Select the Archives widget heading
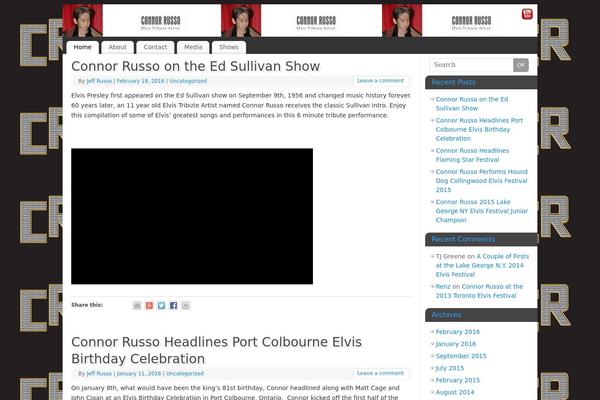 pyautogui.click(x=446, y=315)
